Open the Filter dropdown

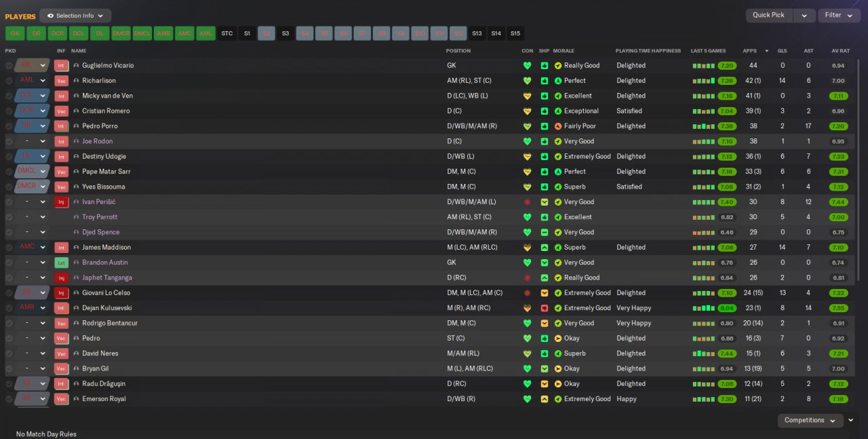pos(839,16)
